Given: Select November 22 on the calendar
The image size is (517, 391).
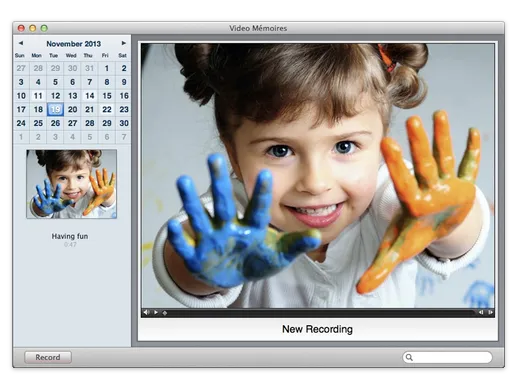Looking at the screenshot, I should [x=107, y=109].
